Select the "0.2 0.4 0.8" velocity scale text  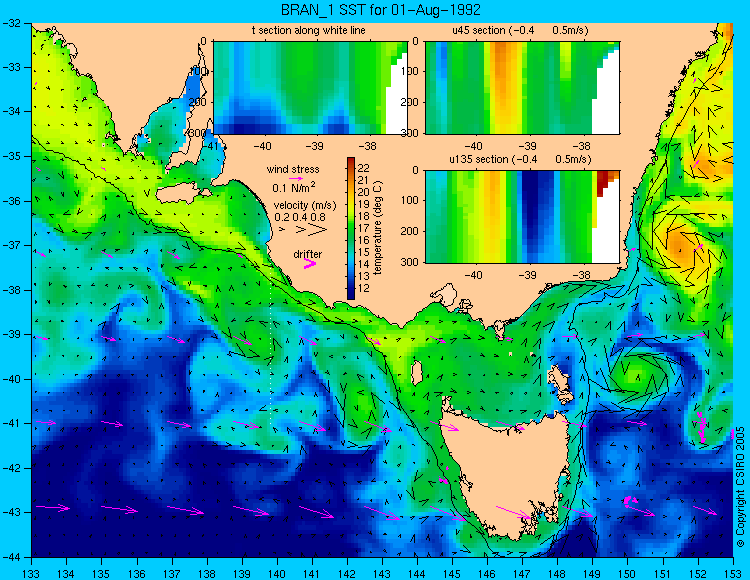click(300, 218)
